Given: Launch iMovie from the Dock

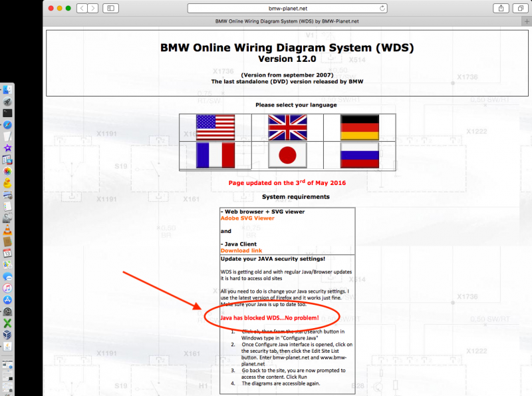Looking at the screenshot, I should [7, 148].
